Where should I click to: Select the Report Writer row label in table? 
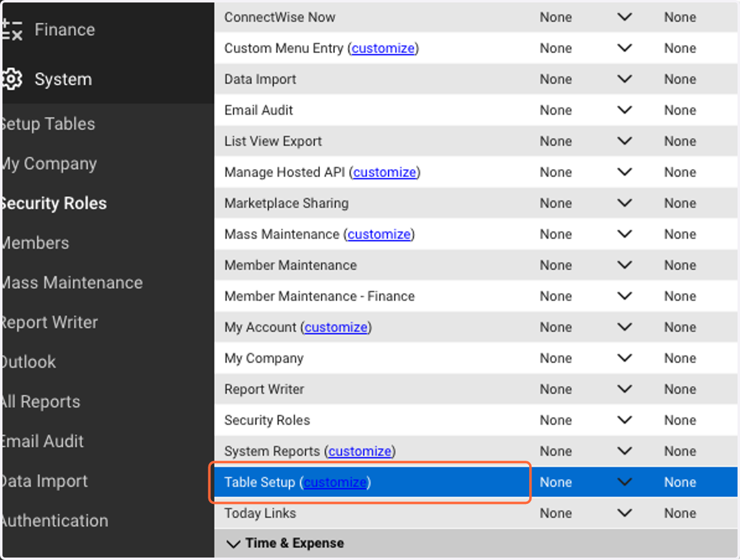pyautogui.click(x=265, y=389)
